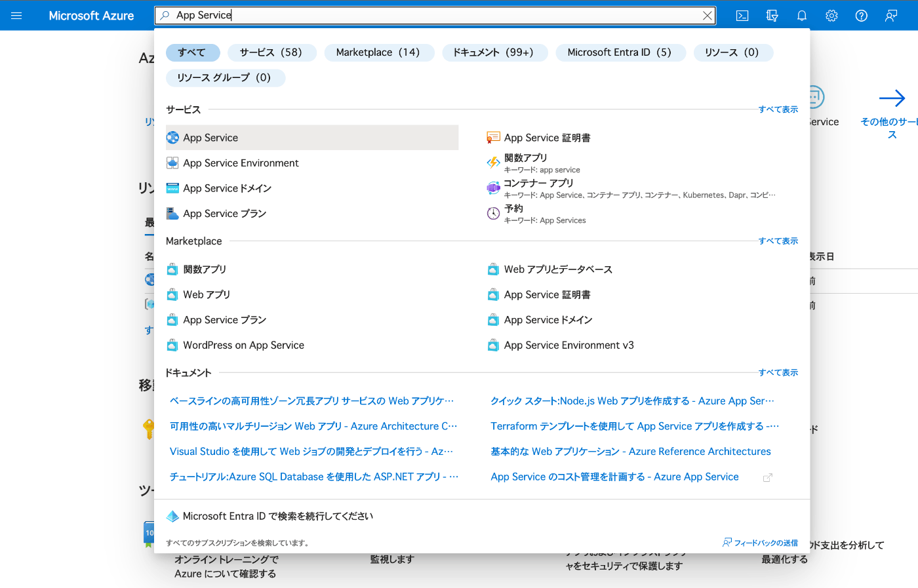Click the App Service globe icon

click(172, 138)
